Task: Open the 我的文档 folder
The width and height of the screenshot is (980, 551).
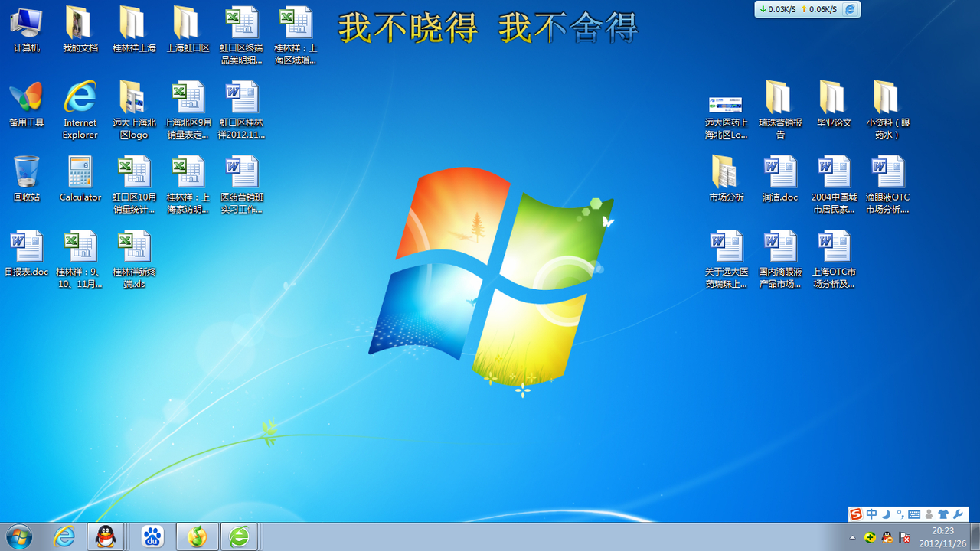Action: click(x=80, y=30)
